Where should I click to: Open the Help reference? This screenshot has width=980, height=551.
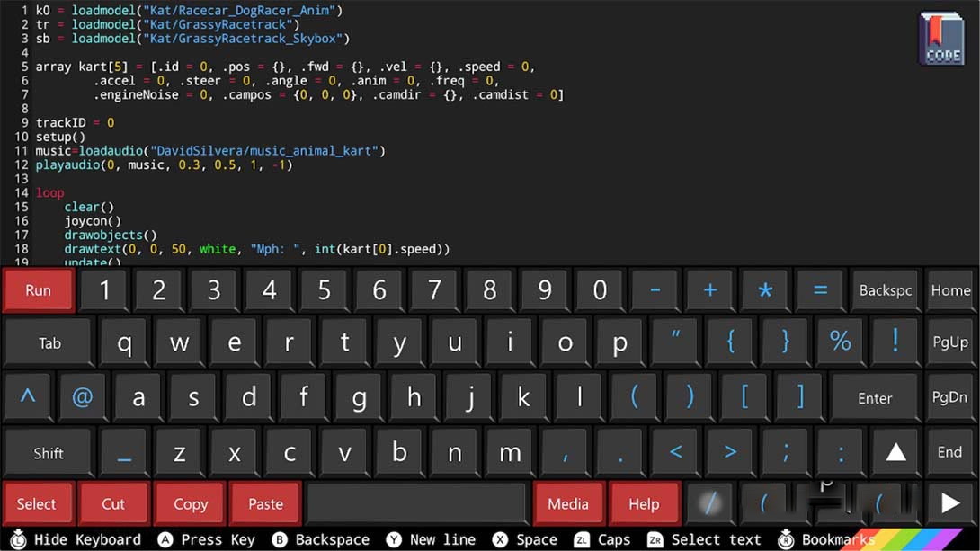pyautogui.click(x=644, y=503)
